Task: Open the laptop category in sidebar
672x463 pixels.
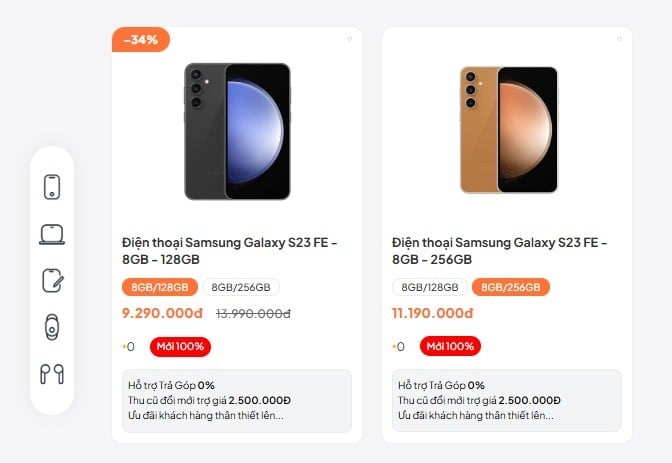Action: coord(52,234)
